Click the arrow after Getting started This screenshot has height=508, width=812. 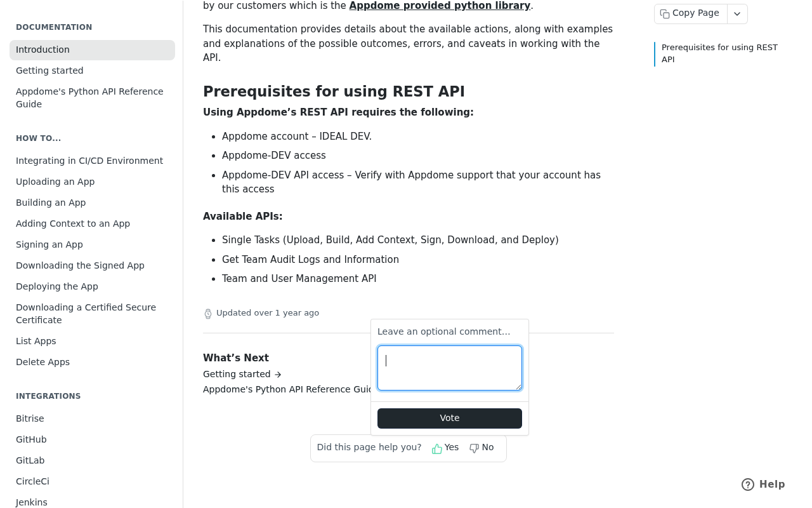pyautogui.click(x=278, y=375)
